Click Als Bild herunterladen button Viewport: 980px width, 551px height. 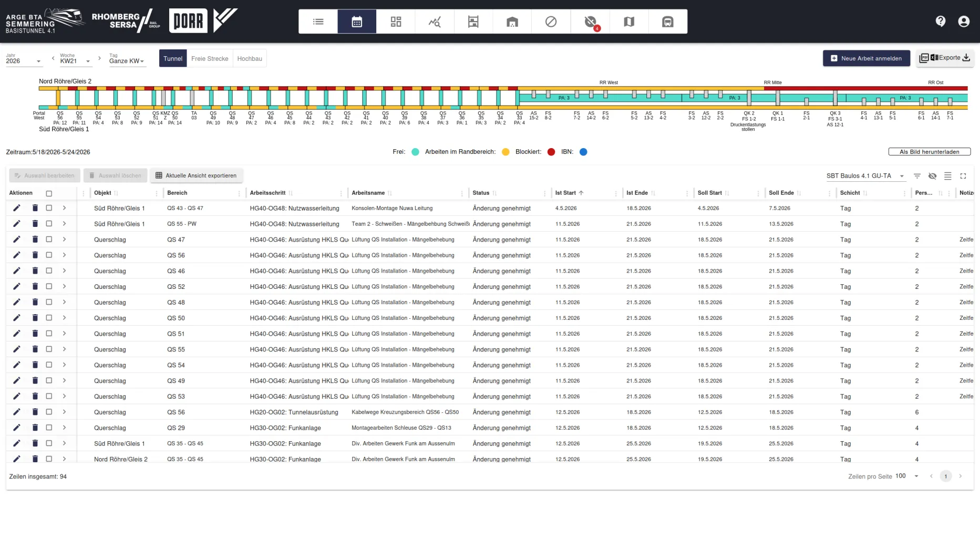tap(930, 152)
